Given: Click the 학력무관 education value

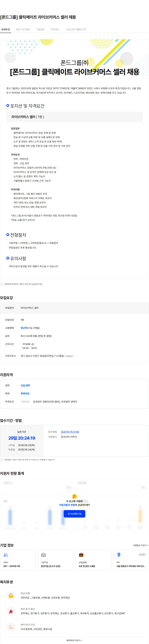Looking at the screenshot, I should (x=25, y=394).
